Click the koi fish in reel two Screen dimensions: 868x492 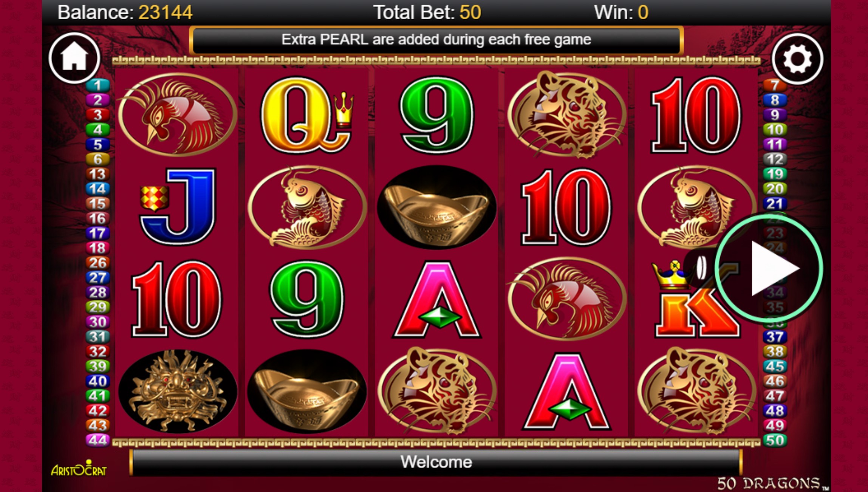point(307,207)
